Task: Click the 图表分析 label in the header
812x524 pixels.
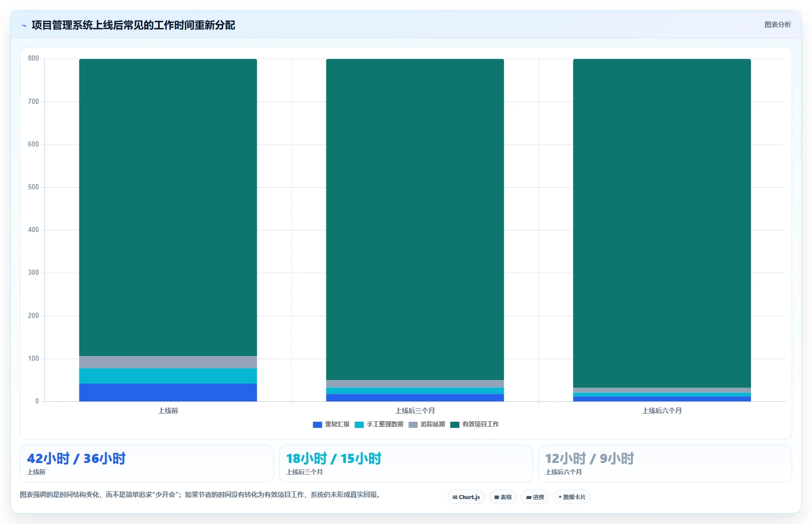Action: [777, 25]
